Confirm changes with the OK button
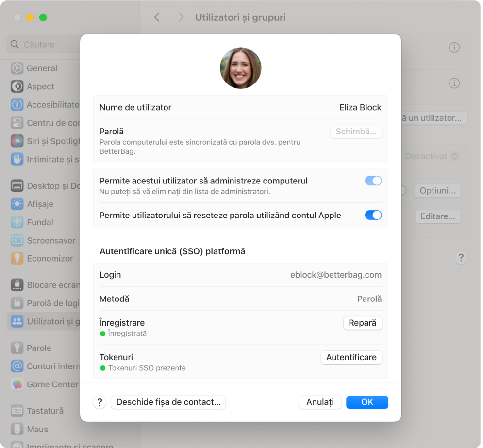 point(367,402)
